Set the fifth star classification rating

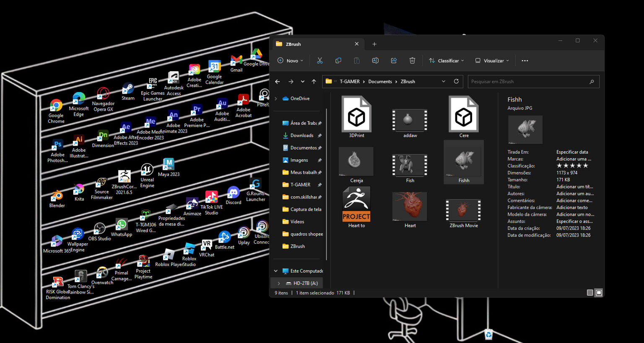click(x=586, y=166)
